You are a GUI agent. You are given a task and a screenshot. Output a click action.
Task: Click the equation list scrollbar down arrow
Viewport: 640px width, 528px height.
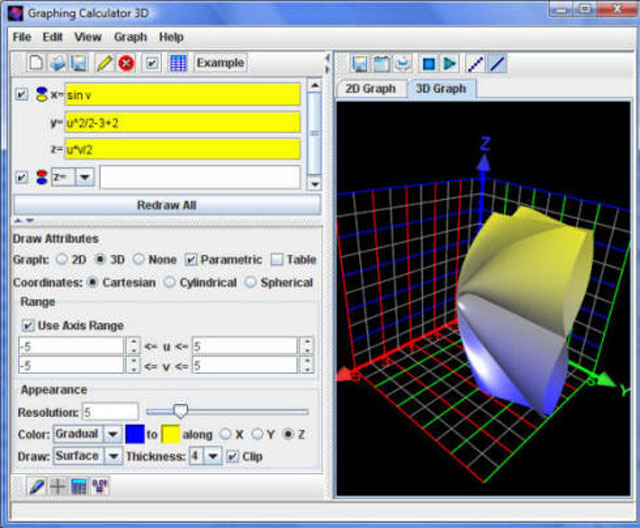(314, 184)
